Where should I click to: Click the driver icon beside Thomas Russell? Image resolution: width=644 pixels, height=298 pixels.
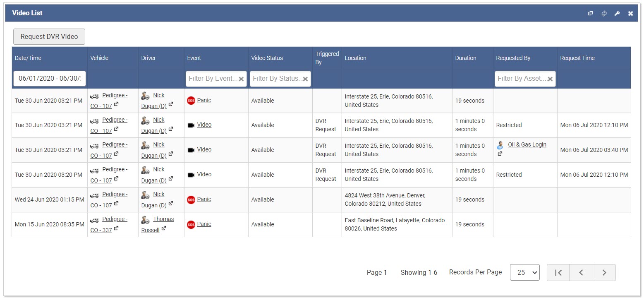pyautogui.click(x=145, y=220)
